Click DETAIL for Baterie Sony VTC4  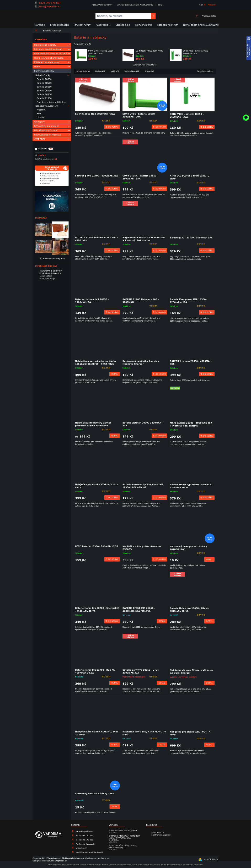pos(162,683)
